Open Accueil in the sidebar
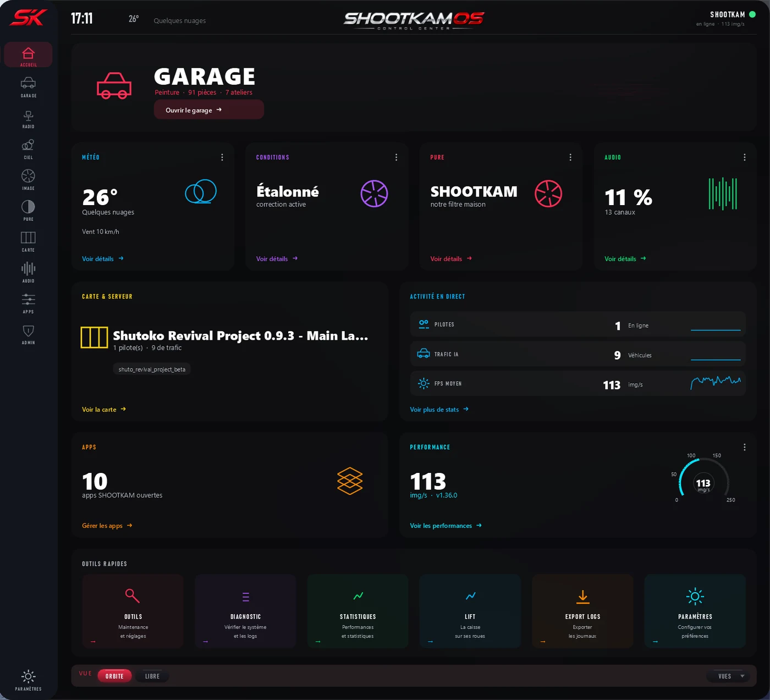 tap(28, 55)
